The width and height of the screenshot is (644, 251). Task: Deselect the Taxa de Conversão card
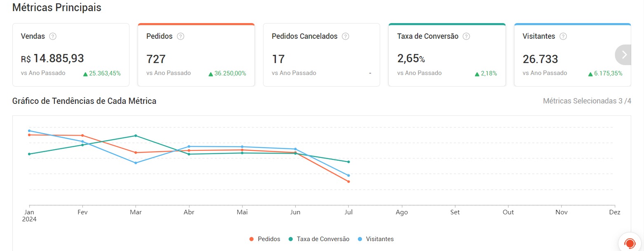point(447,55)
